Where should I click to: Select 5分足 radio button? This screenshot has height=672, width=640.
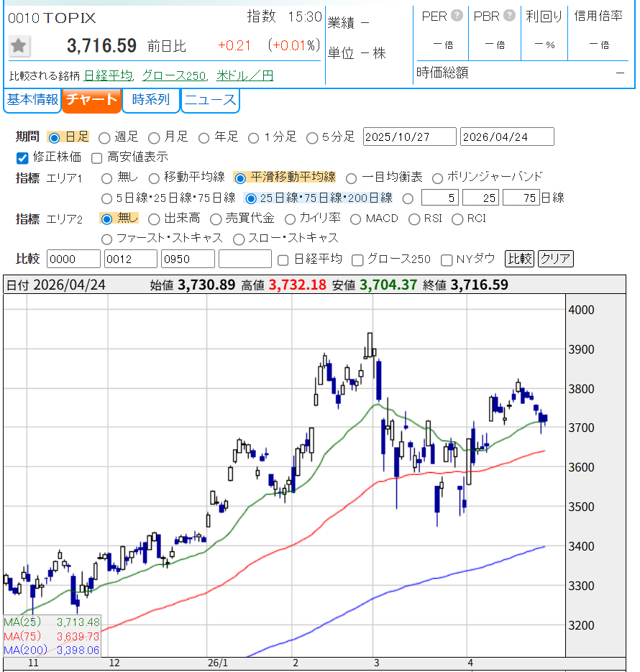pos(312,138)
